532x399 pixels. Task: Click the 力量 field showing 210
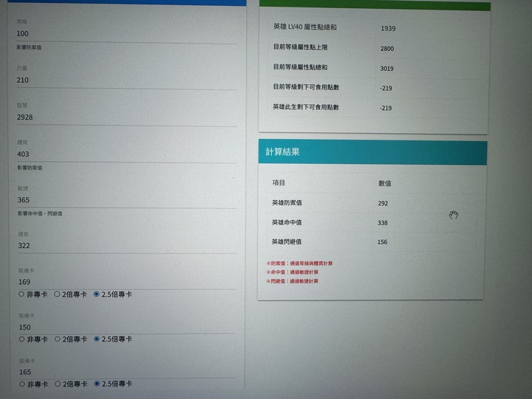(x=126, y=80)
